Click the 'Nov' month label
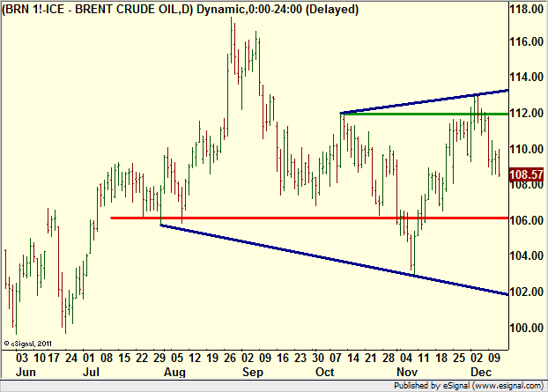The width and height of the screenshot is (548, 392). (407, 373)
